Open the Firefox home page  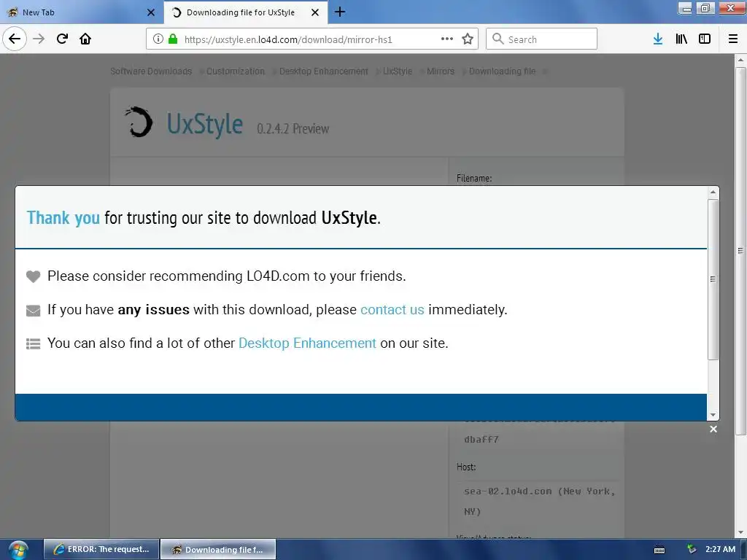click(x=85, y=39)
